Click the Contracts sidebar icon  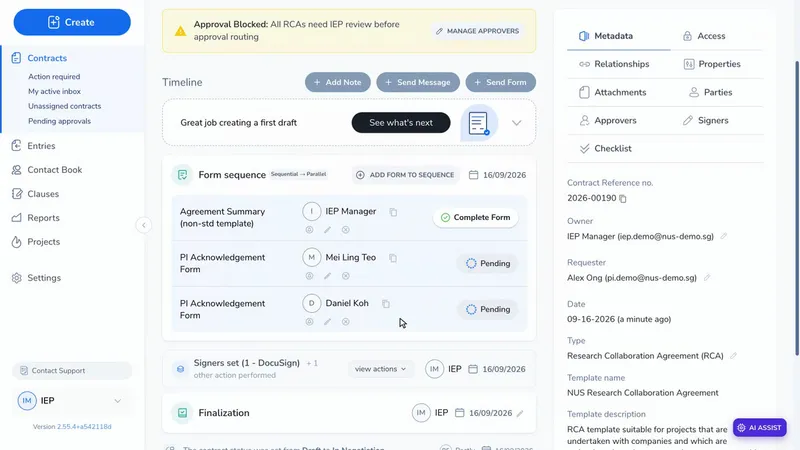[16, 58]
